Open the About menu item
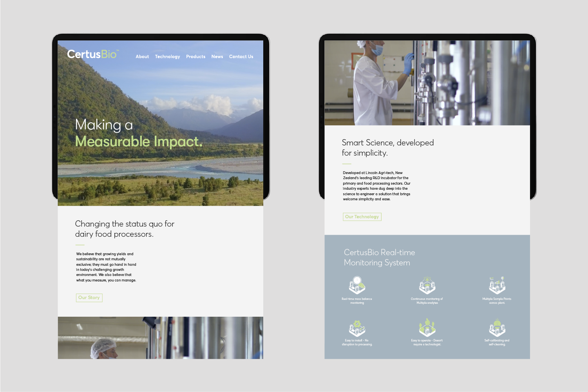This screenshot has width=588, height=392. (142, 56)
